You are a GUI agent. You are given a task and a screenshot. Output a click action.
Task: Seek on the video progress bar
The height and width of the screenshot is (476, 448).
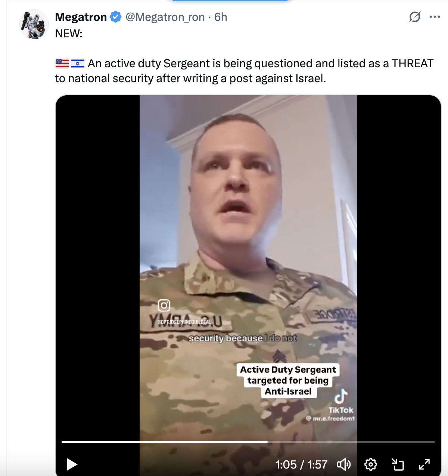click(248, 442)
